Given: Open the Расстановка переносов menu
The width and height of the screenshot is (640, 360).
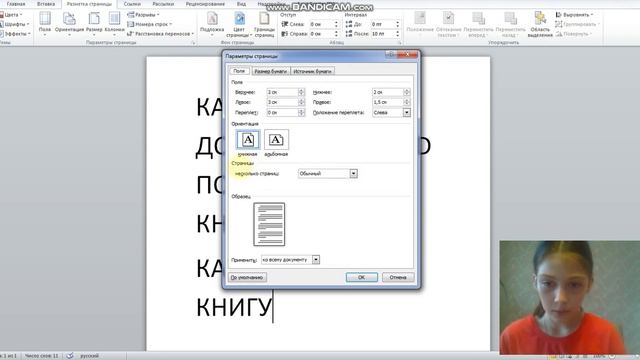Looking at the screenshot, I should (160, 33).
